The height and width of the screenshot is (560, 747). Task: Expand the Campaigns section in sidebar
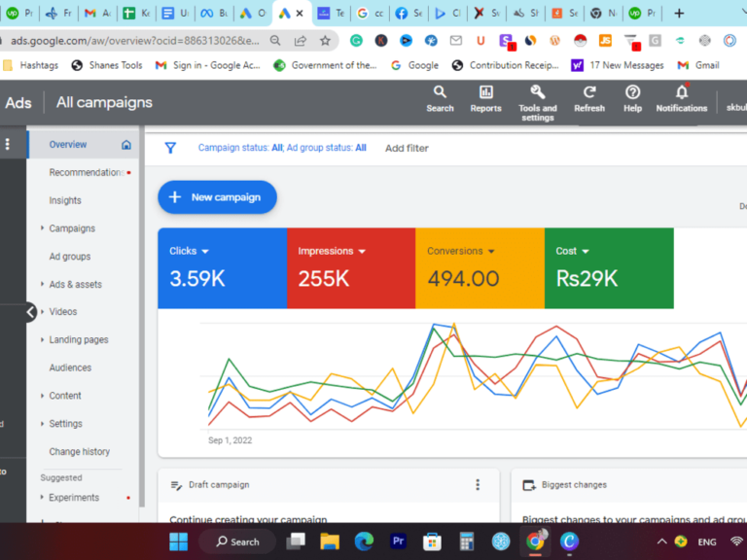(x=42, y=228)
